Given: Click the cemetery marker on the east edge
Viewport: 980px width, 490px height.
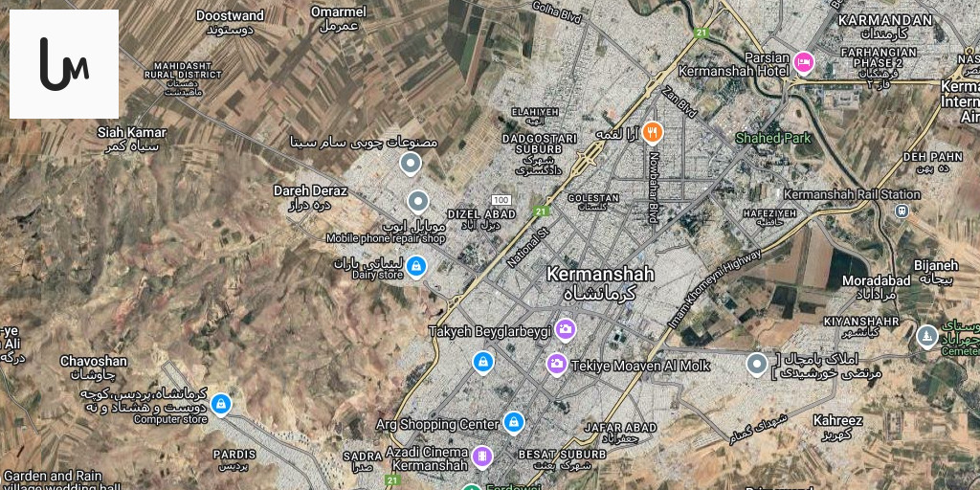Looking at the screenshot, I should pos(927,337).
